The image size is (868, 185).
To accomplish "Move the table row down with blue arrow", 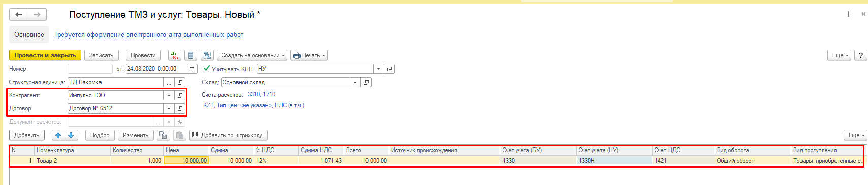I will pyautogui.click(x=71, y=135).
